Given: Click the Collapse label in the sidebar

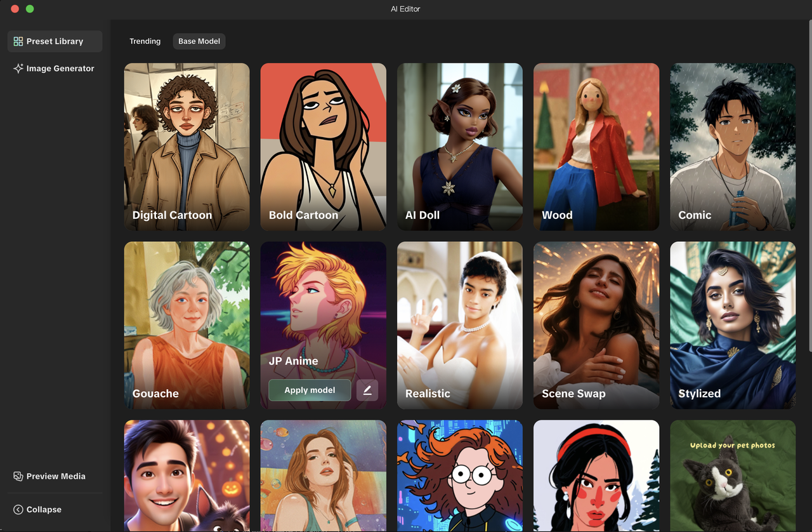Looking at the screenshot, I should pos(44,510).
